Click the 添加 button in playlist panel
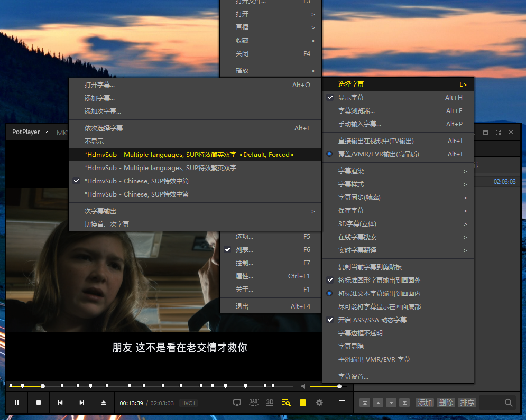The height and width of the screenshot is (420, 526). click(425, 403)
